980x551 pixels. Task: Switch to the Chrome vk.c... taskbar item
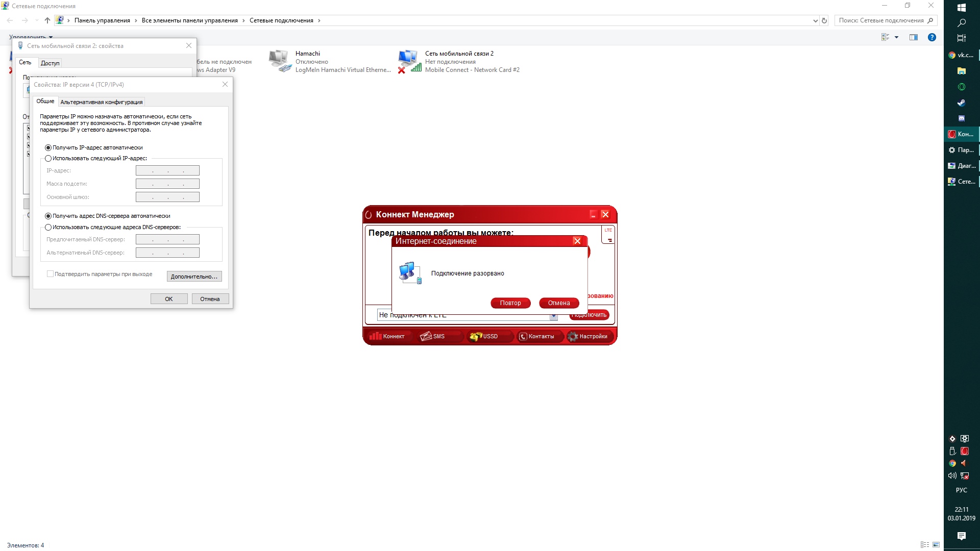pyautogui.click(x=962, y=55)
